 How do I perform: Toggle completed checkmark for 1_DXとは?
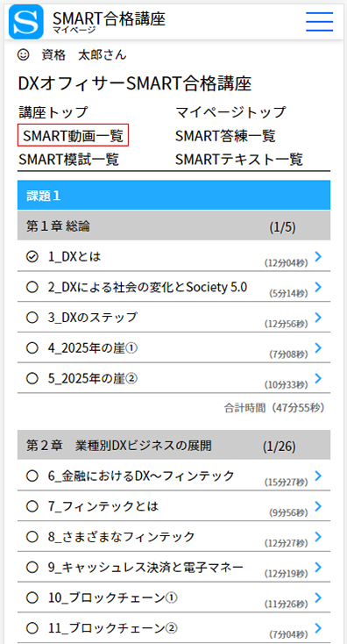pyautogui.click(x=32, y=257)
